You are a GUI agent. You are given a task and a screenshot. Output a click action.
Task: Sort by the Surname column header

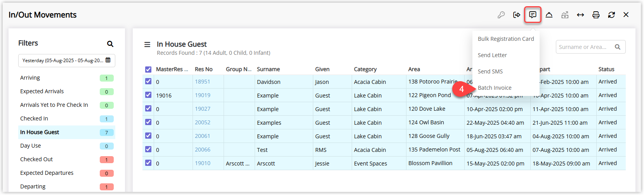(268, 69)
